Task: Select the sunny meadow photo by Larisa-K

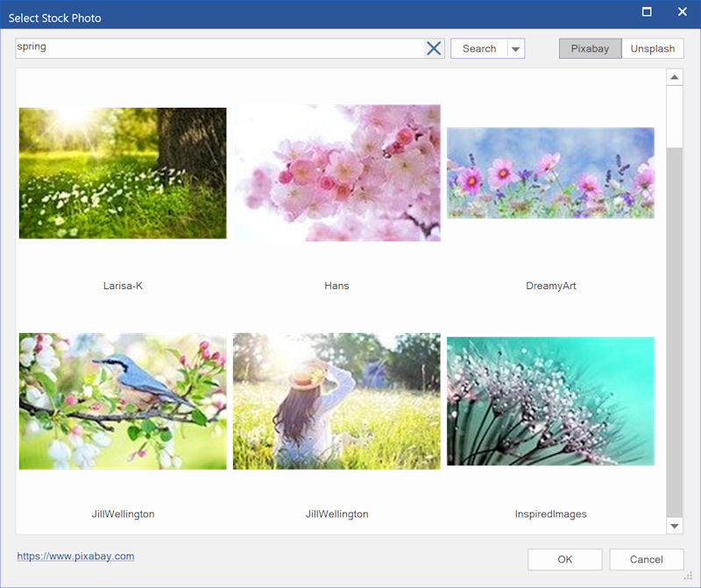Action: pos(123,173)
